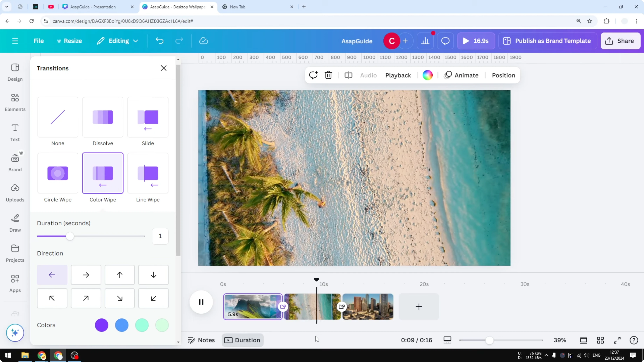Open the File menu
The width and height of the screenshot is (644, 362).
(x=39, y=41)
